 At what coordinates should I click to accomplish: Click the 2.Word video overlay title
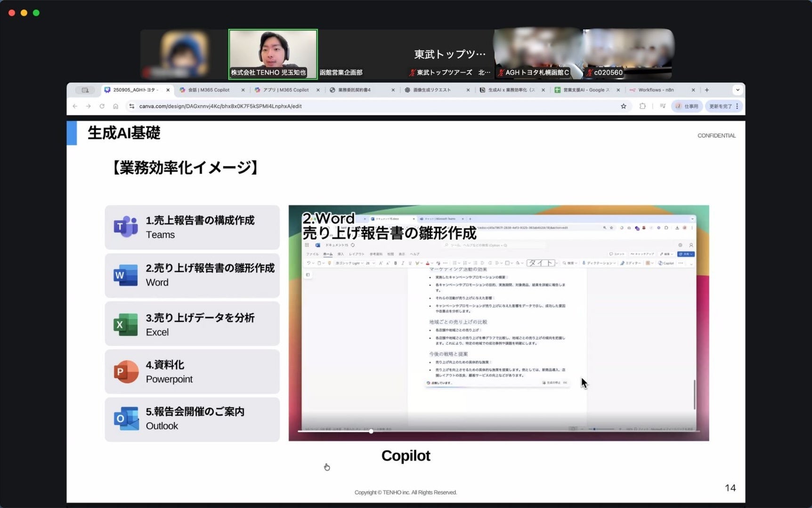point(389,226)
